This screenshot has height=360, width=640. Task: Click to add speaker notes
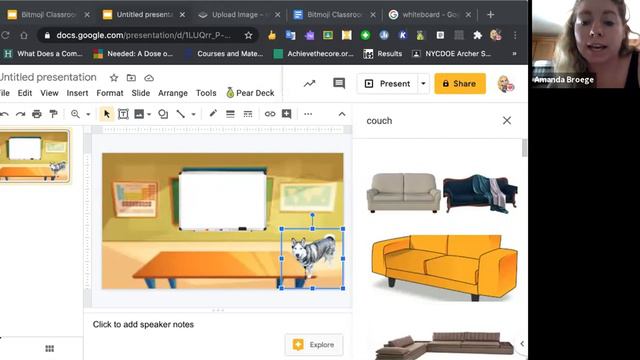(x=143, y=324)
